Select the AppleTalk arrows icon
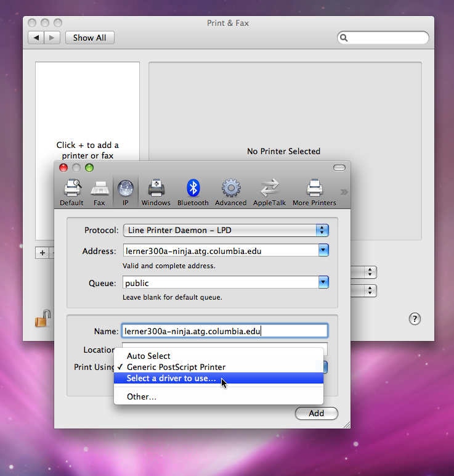The width and height of the screenshot is (454, 476). pos(270,192)
